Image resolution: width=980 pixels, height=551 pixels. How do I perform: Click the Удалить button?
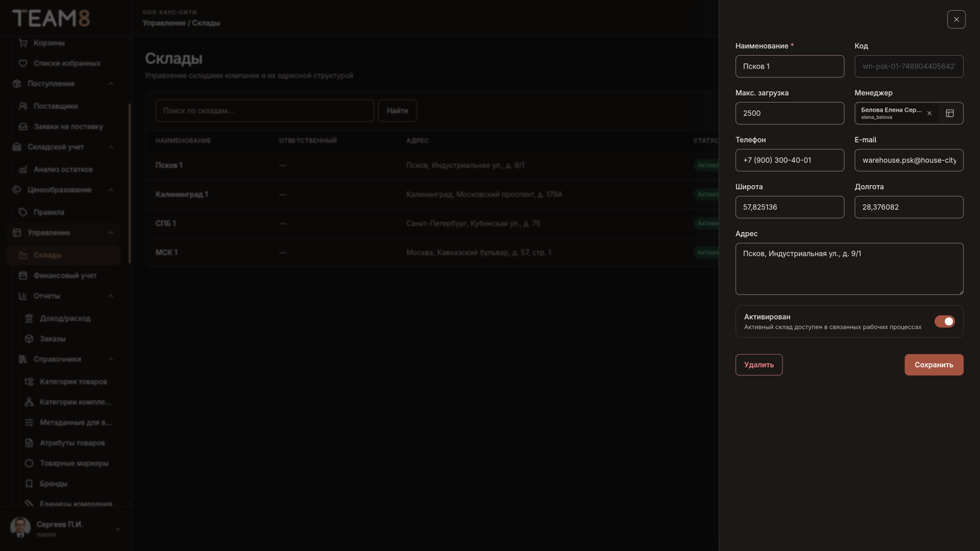(759, 365)
